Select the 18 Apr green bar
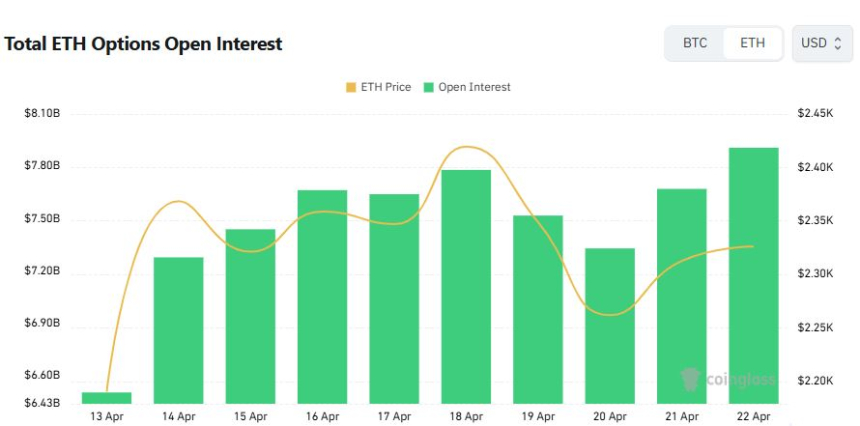This screenshot has height=426, width=860. click(466, 286)
